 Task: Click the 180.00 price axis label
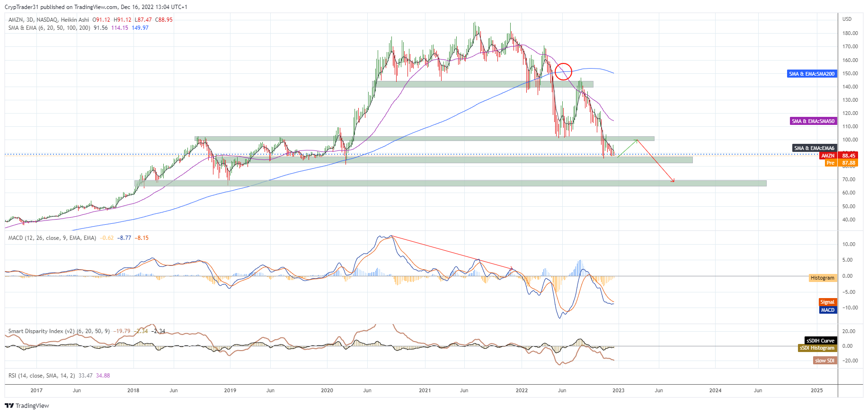point(850,34)
